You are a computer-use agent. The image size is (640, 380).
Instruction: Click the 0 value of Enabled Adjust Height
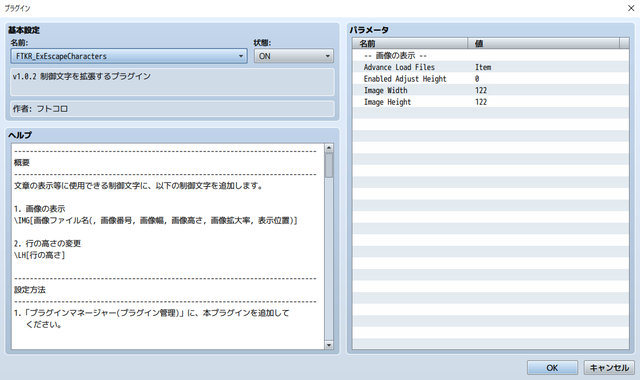pyautogui.click(x=477, y=79)
